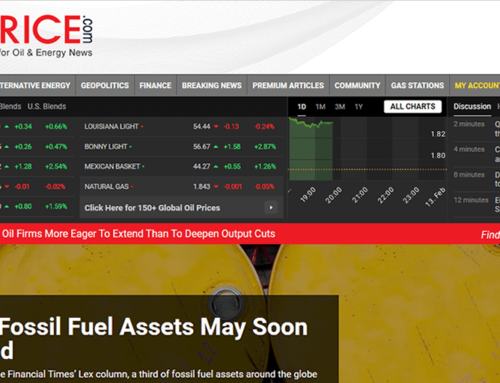This screenshot has width=500, height=383.
Task: Click the Financial Times' Lex column article summary
Action: coord(158,374)
